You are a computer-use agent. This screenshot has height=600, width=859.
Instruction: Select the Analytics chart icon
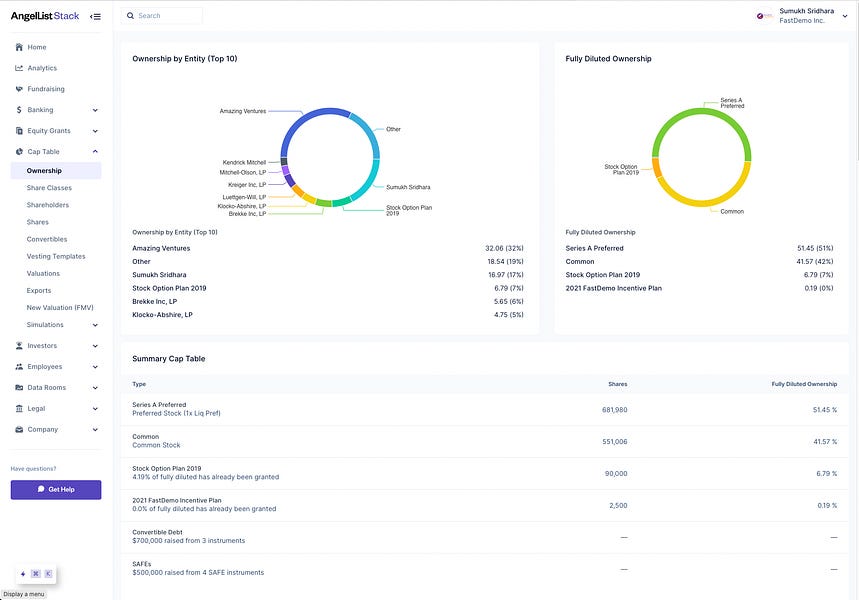pos(18,67)
